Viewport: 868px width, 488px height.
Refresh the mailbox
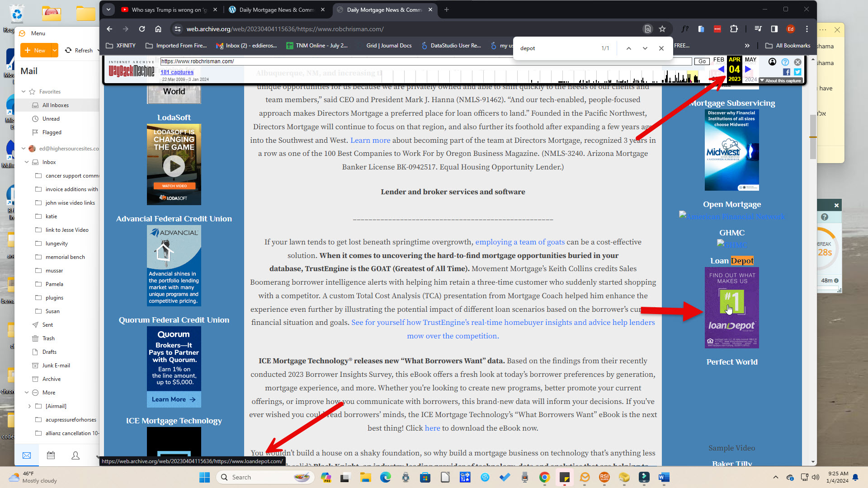click(79, 50)
